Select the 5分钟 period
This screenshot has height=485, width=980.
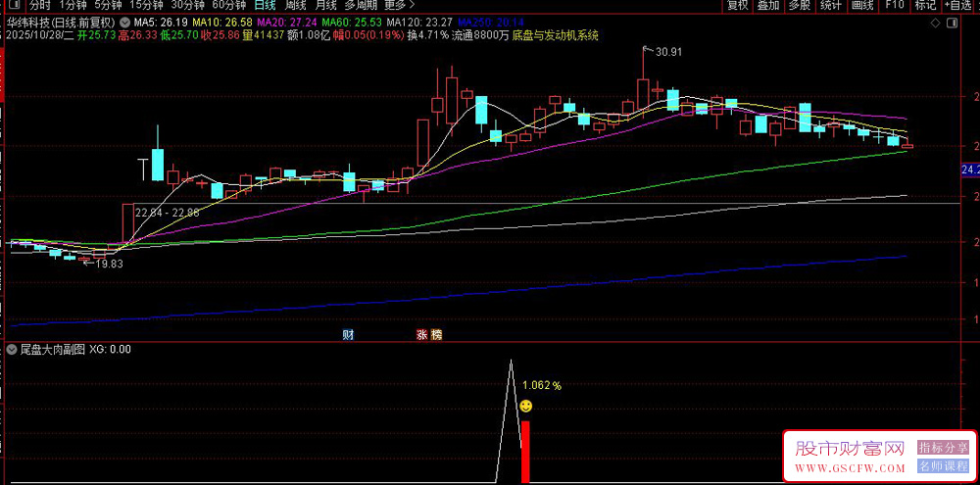tap(108, 5)
